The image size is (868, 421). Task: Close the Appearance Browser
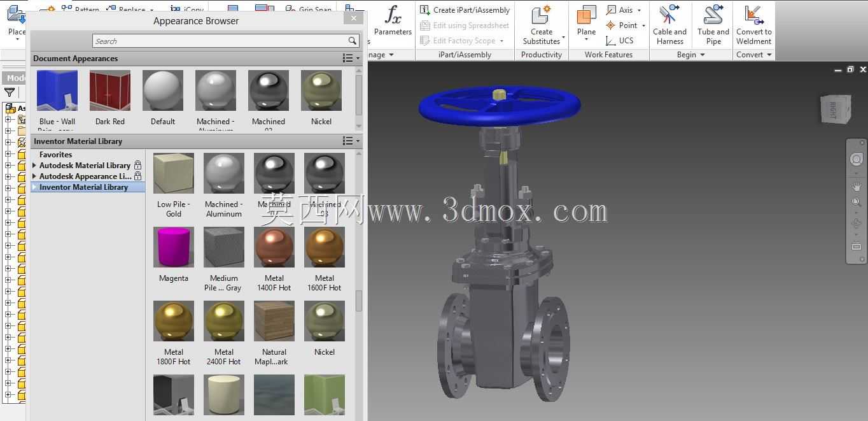[353, 18]
